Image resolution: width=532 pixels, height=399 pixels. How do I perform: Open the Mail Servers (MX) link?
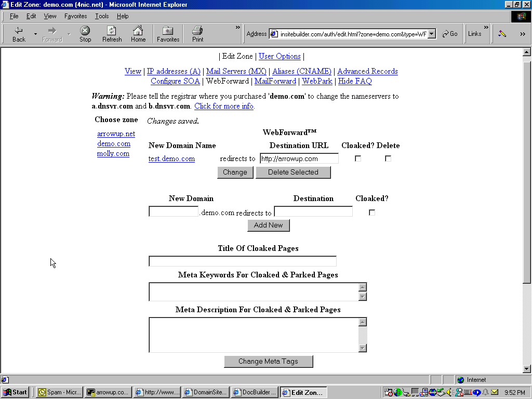[236, 71]
